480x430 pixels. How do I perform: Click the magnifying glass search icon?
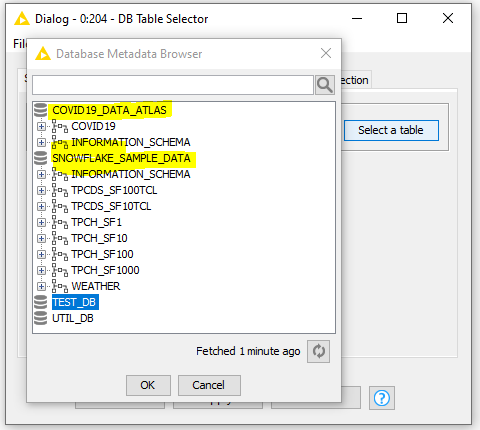pyautogui.click(x=325, y=85)
